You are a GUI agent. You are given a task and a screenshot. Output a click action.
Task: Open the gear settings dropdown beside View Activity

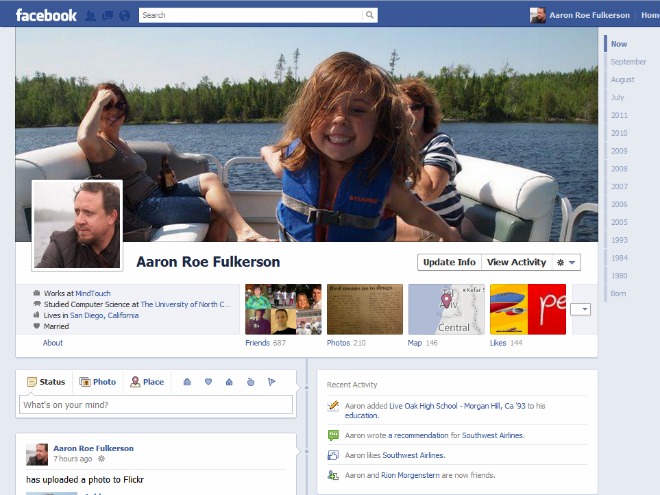pos(566,262)
